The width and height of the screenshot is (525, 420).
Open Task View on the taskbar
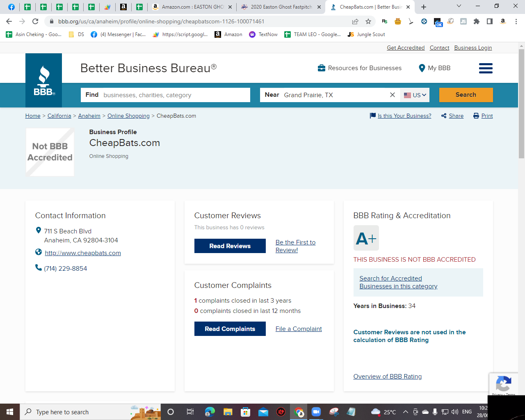click(x=190, y=412)
